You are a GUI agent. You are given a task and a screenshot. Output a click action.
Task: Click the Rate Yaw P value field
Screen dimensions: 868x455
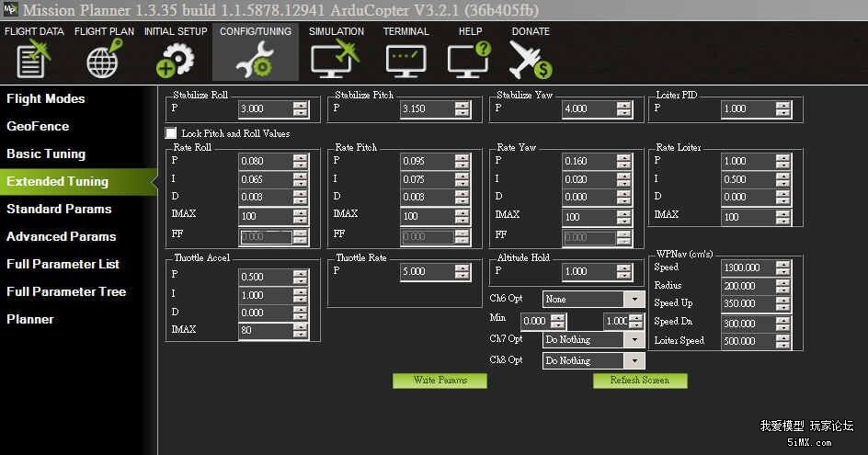(x=589, y=161)
